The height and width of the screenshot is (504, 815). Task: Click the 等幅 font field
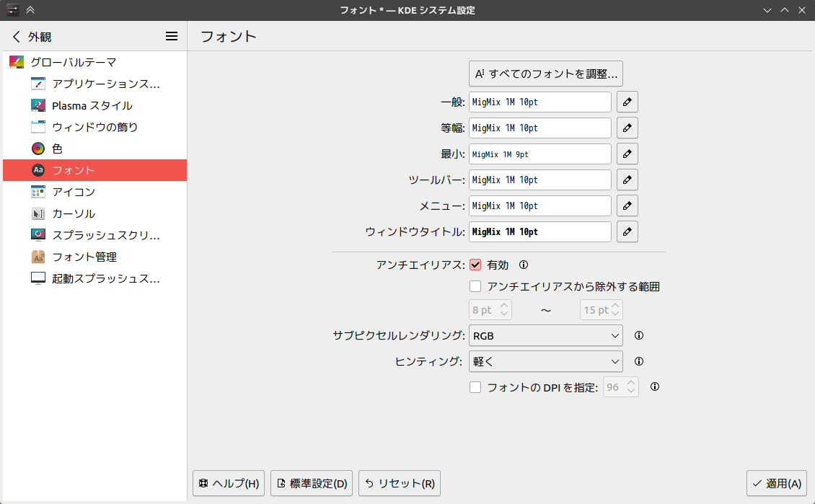coord(540,128)
